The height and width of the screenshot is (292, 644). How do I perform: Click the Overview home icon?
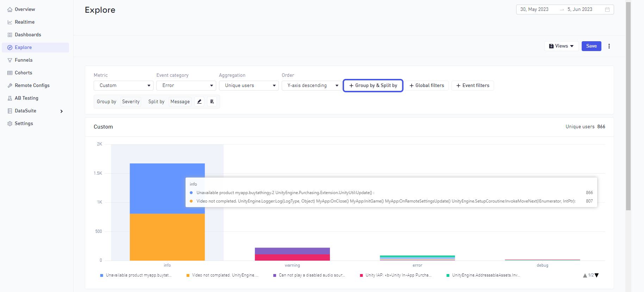tap(10, 10)
